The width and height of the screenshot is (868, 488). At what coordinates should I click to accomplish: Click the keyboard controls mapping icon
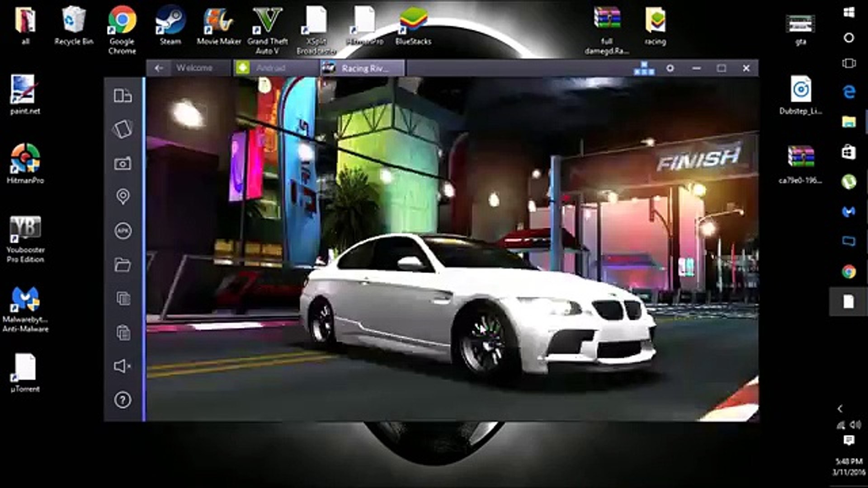(x=644, y=68)
